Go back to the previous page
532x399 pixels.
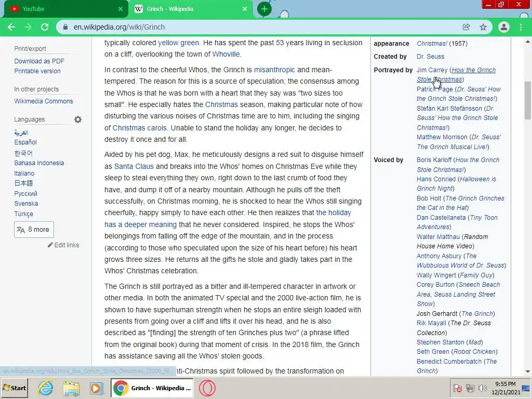pos(11,27)
